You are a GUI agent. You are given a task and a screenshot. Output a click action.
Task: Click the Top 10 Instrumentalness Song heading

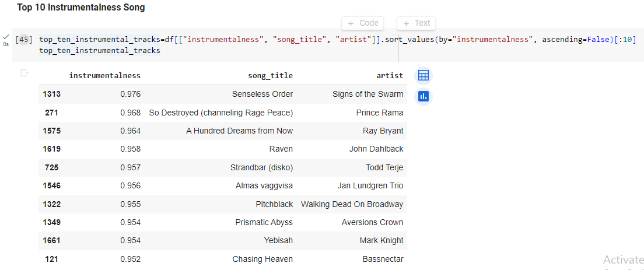pos(81,8)
